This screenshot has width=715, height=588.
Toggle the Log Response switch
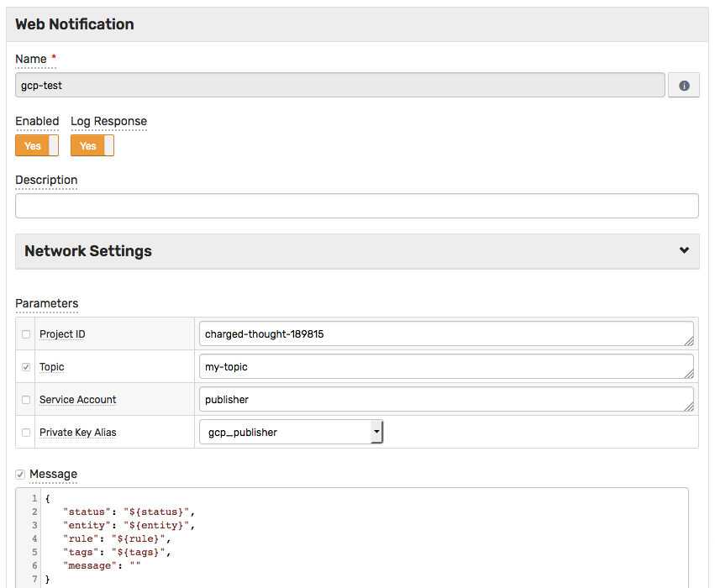(92, 145)
